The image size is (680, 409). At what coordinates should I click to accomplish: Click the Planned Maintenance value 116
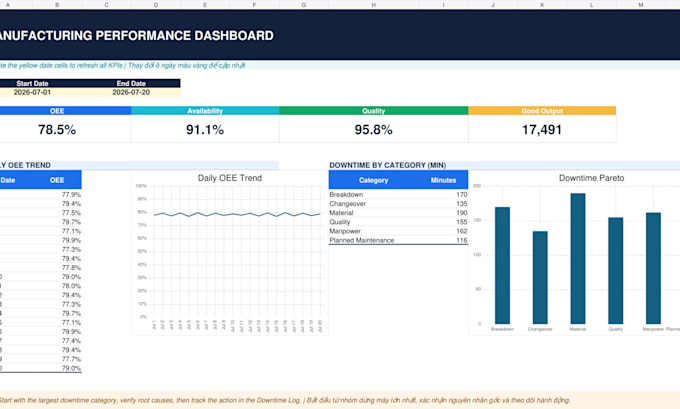point(461,240)
